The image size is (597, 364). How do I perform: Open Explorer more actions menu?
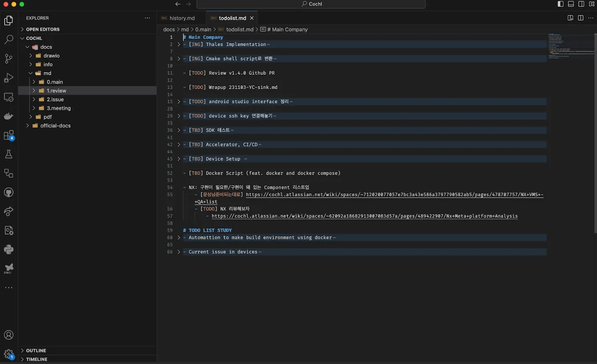pyautogui.click(x=147, y=18)
